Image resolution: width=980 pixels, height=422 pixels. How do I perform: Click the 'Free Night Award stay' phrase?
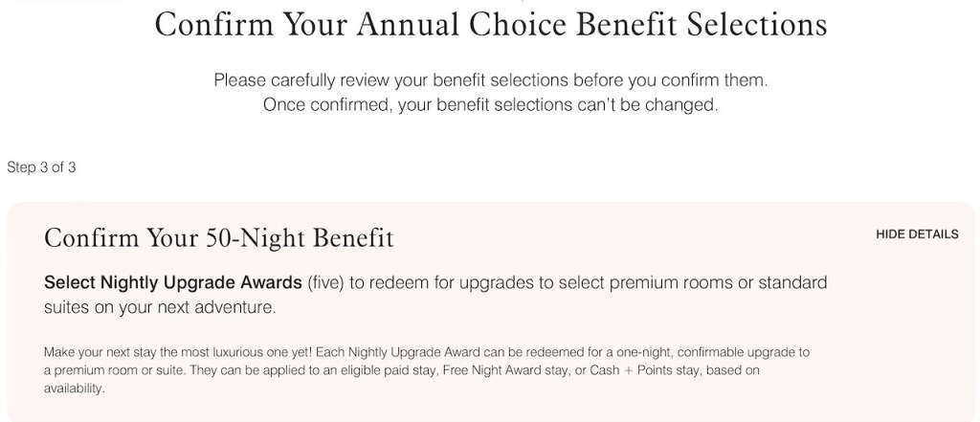click(485, 368)
